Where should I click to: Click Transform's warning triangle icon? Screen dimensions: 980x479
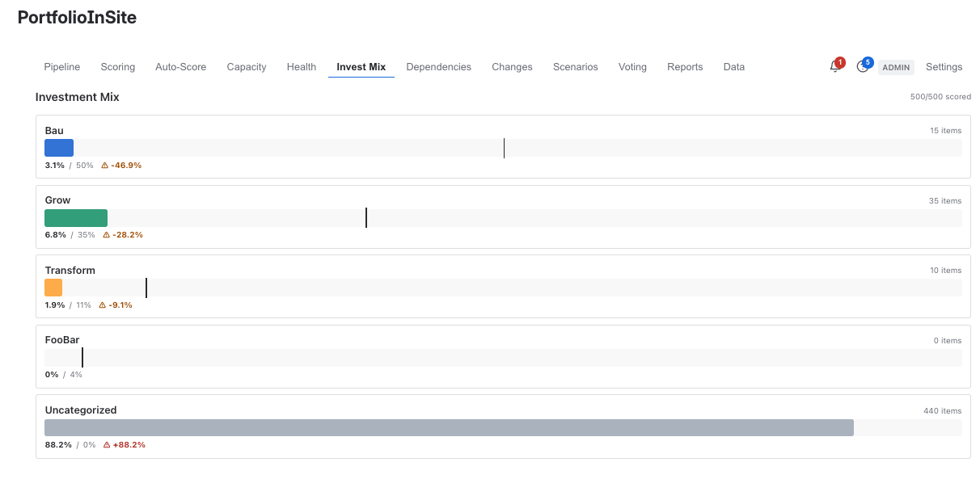click(102, 305)
